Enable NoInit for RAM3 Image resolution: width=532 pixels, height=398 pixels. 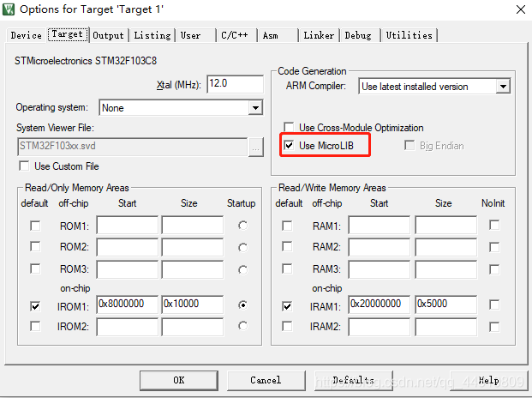pyautogui.click(x=494, y=269)
